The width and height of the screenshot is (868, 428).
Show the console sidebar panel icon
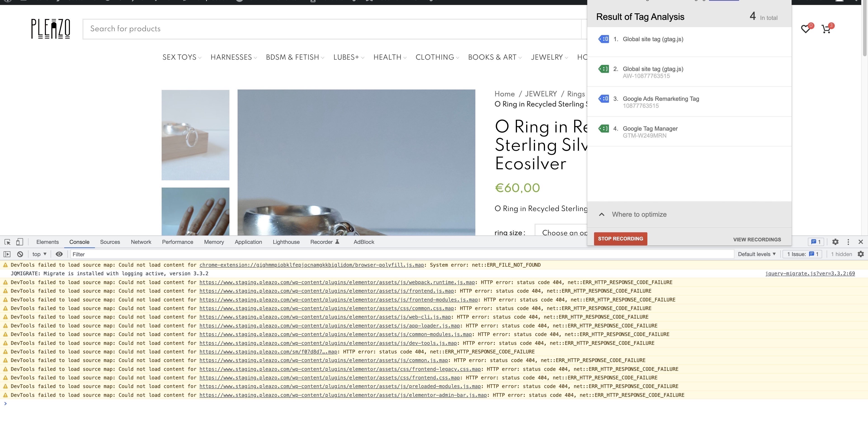coord(7,254)
